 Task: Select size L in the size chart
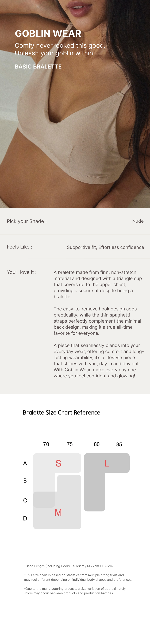point(107,463)
